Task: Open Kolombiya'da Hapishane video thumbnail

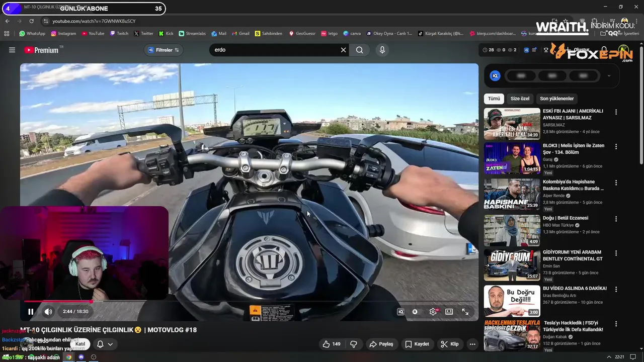Action: [x=512, y=194]
